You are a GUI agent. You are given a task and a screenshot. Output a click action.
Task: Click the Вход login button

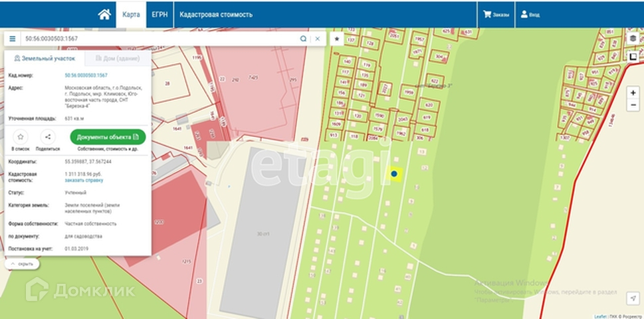[x=530, y=15]
